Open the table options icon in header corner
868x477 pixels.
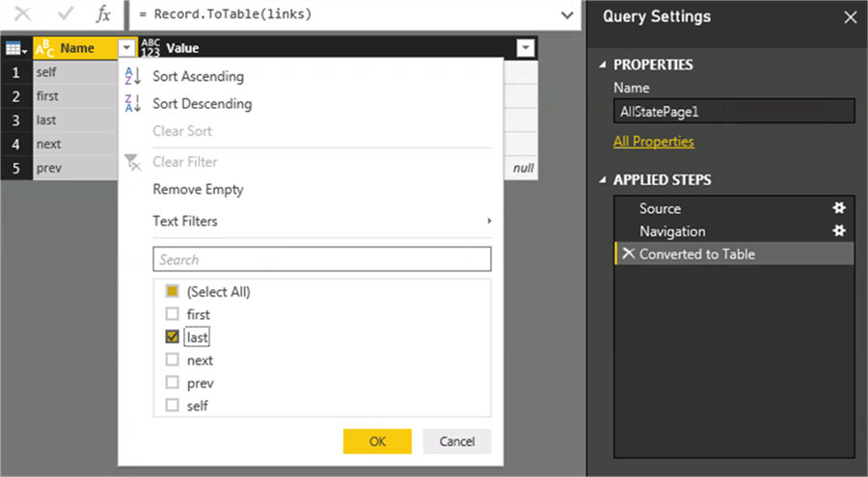pos(16,49)
